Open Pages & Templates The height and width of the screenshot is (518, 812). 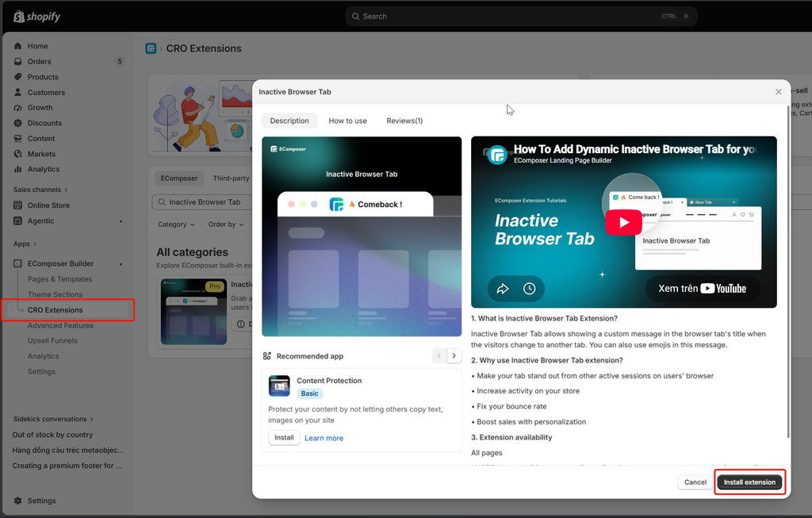[x=59, y=279]
